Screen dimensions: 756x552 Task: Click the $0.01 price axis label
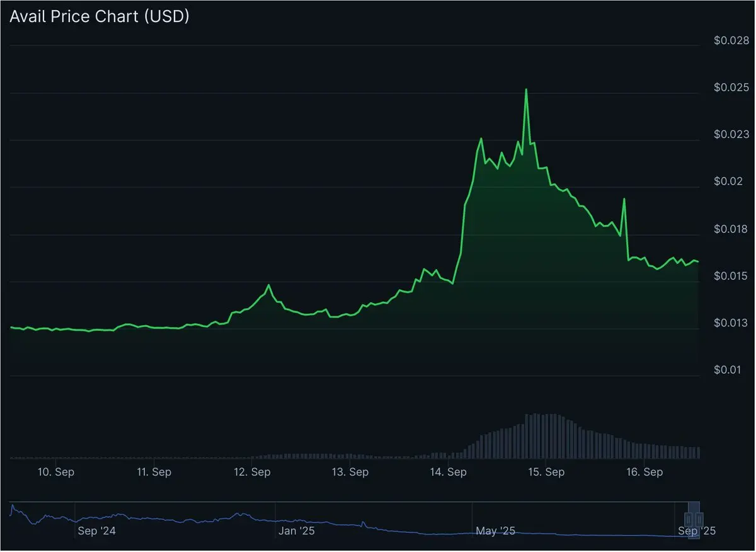tap(729, 370)
